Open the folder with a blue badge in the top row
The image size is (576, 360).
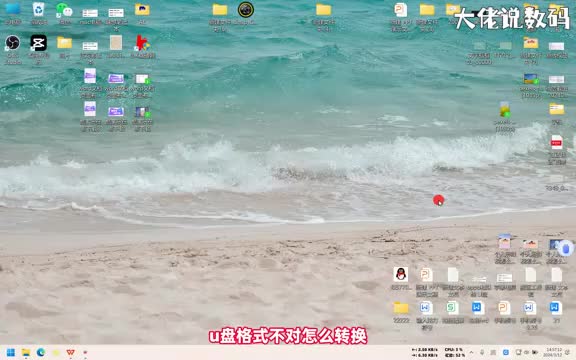pos(142,10)
